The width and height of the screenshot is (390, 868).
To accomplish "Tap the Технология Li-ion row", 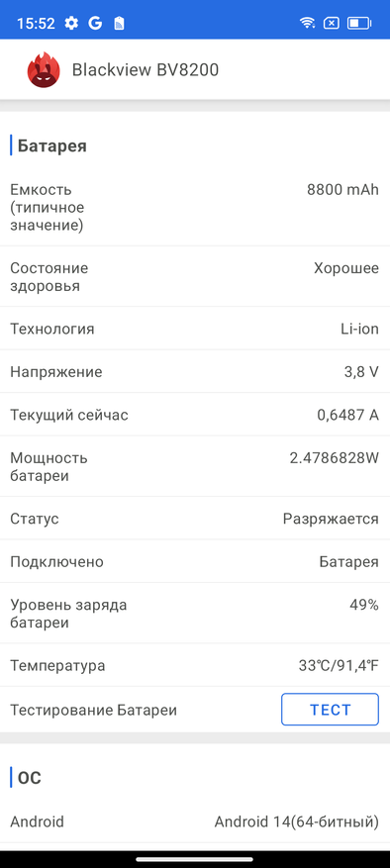I will point(195,329).
